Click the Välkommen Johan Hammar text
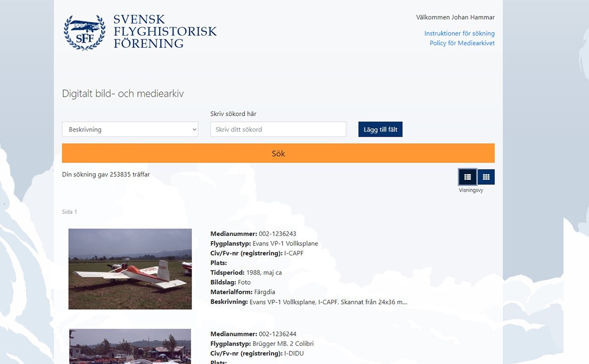Screen dimensions: 589x364 (455, 17)
